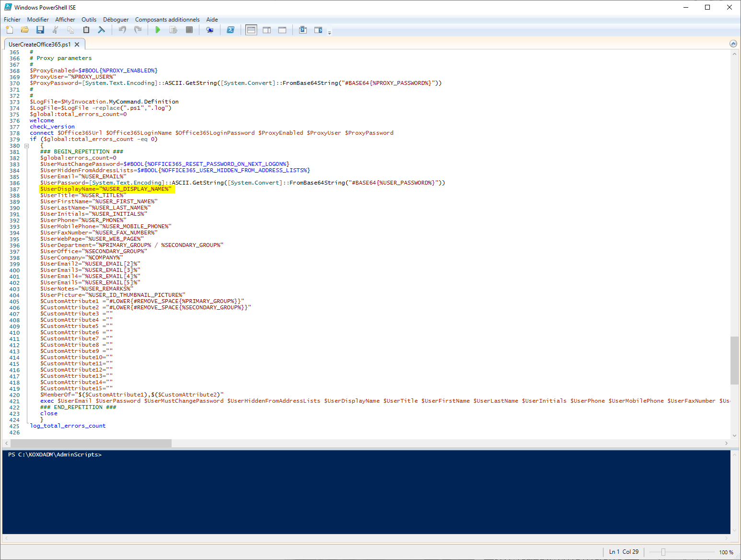Click the '100 %' zoom level text
The width and height of the screenshot is (741, 560).
(726, 552)
